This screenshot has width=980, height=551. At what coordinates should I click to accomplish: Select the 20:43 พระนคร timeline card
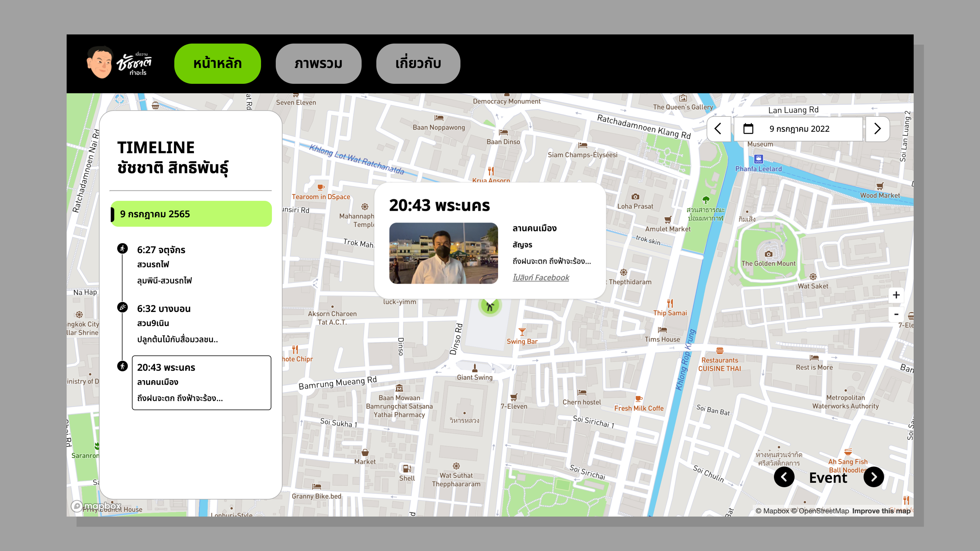point(202,383)
